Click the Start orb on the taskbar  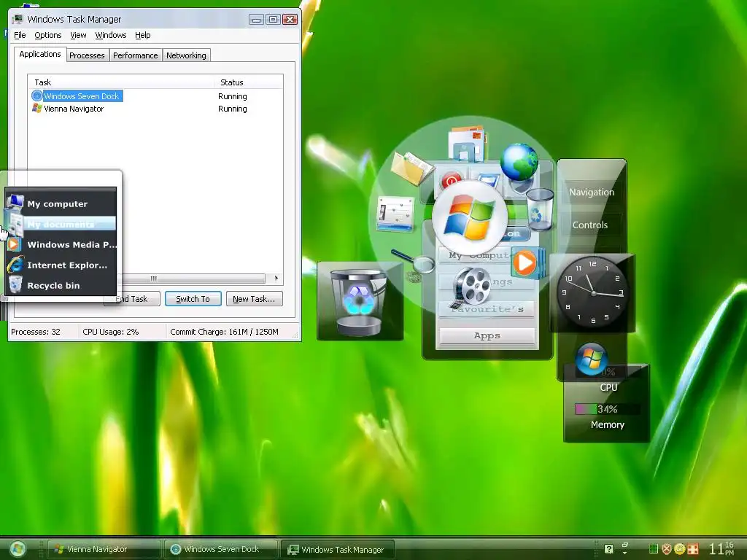[18, 549]
